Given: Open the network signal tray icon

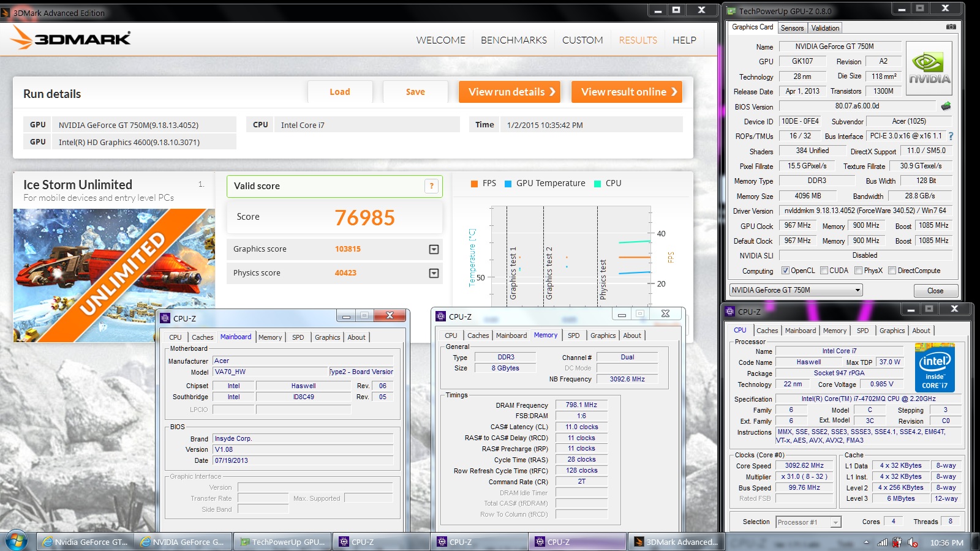Looking at the screenshot, I should coord(882,542).
